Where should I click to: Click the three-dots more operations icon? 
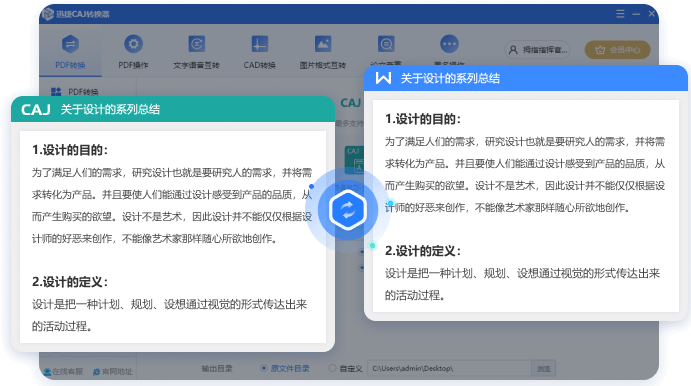[449, 44]
